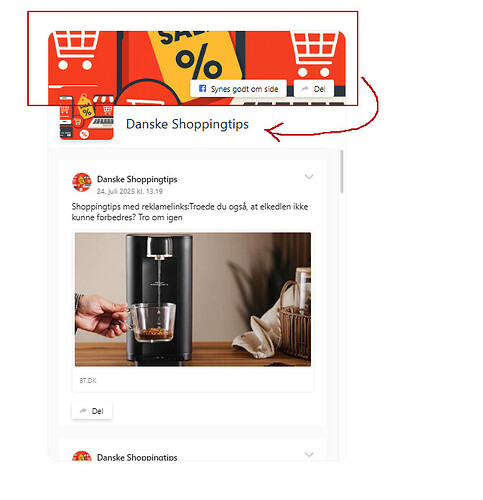The image size is (483, 500).
Task: Click the share arrow icon below coffee post
Action: [x=83, y=411]
